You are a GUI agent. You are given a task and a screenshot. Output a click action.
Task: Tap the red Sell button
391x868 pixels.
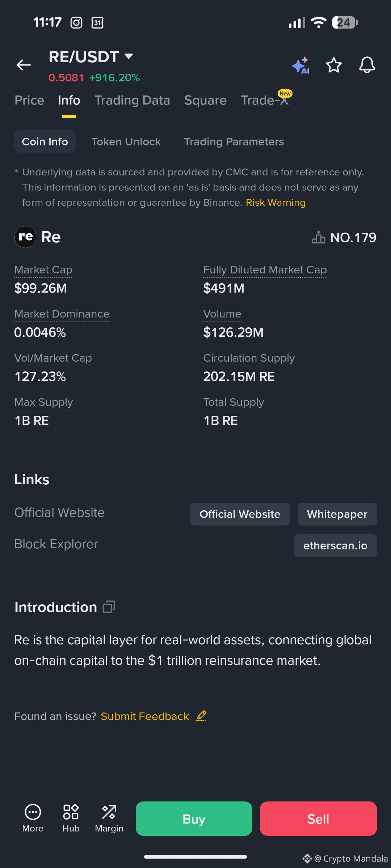(x=318, y=818)
